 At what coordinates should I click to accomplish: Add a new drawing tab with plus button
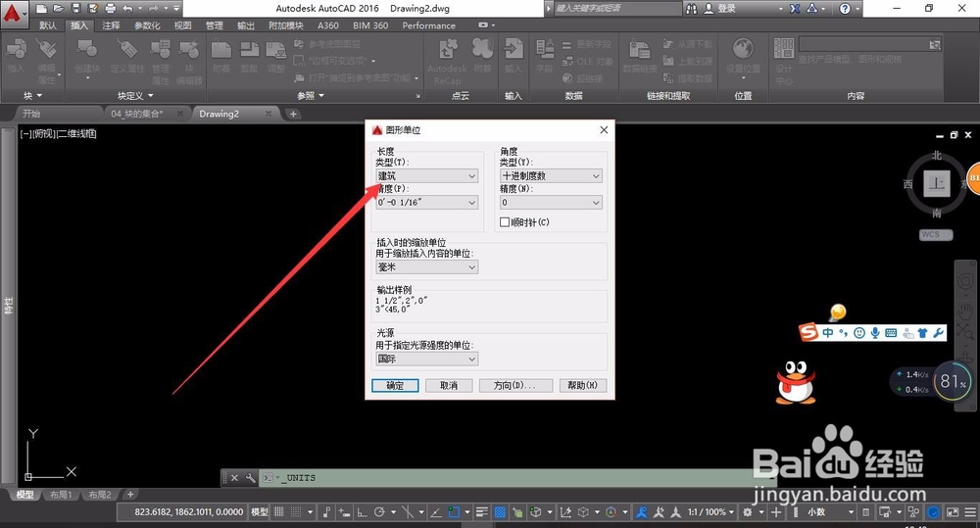point(293,114)
